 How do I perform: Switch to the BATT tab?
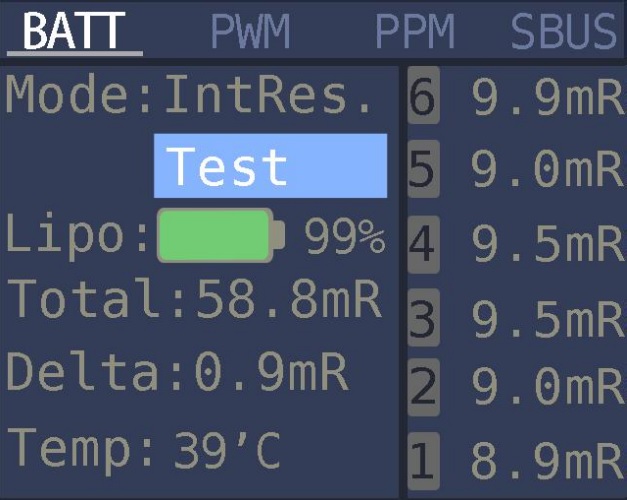tap(74, 31)
